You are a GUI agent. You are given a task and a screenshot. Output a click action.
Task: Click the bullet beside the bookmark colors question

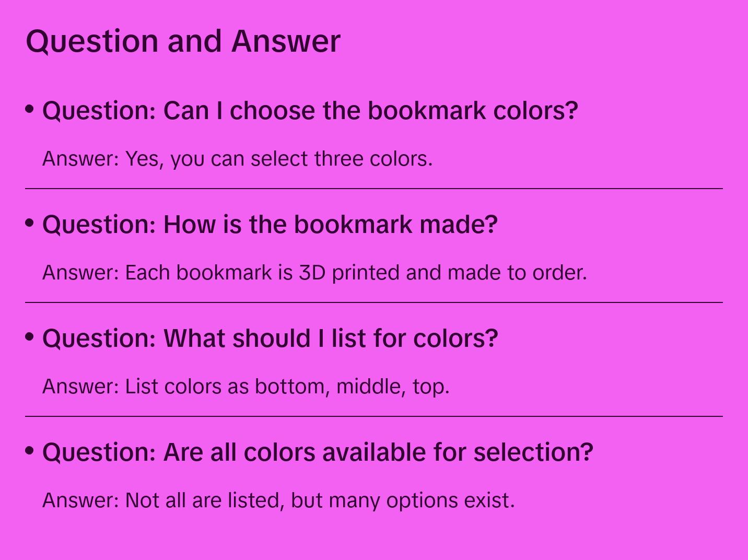30,109
